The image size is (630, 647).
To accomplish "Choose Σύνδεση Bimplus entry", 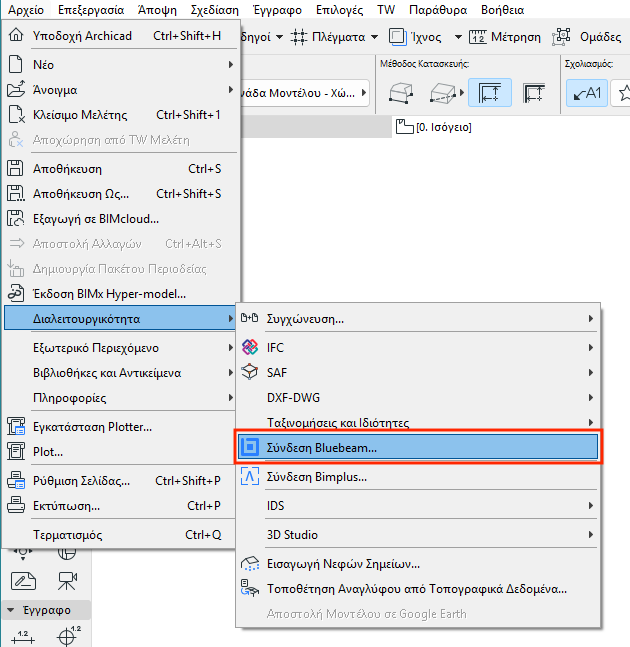I will click(418, 477).
